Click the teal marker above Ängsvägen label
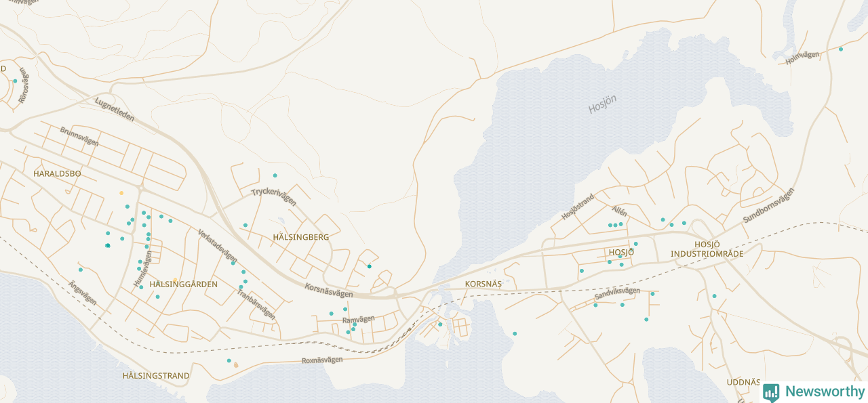 (80, 270)
